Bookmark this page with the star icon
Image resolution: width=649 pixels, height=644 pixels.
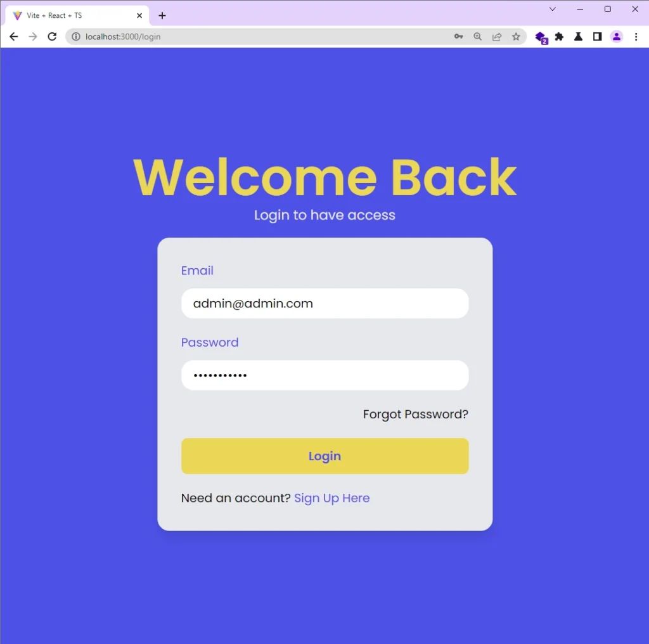[516, 37]
